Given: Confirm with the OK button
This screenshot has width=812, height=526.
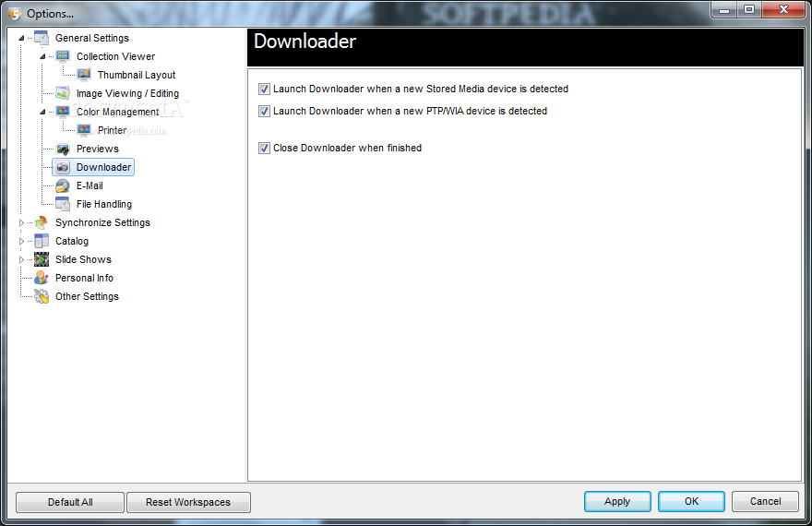Looking at the screenshot, I should pyautogui.click(x=691, y=501).
